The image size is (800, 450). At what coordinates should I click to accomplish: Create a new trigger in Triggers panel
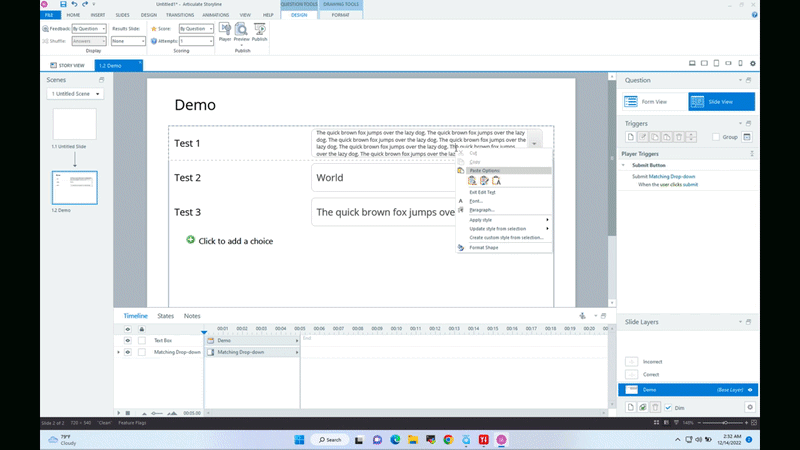(630, 136)
